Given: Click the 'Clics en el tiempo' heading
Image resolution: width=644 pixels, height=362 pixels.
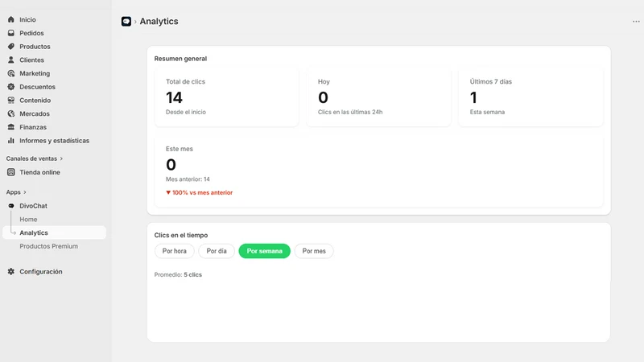Looking at the screenshot, I should coord(181,235).
